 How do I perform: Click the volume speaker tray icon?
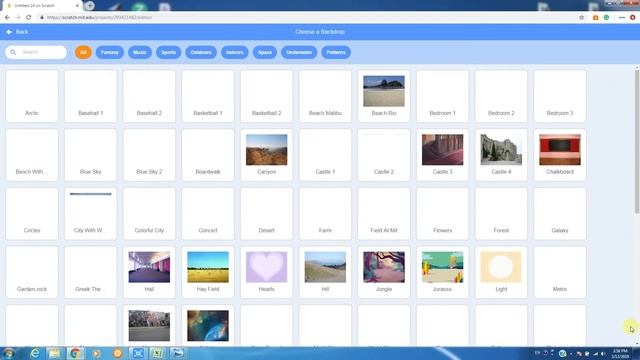point(603,354)
